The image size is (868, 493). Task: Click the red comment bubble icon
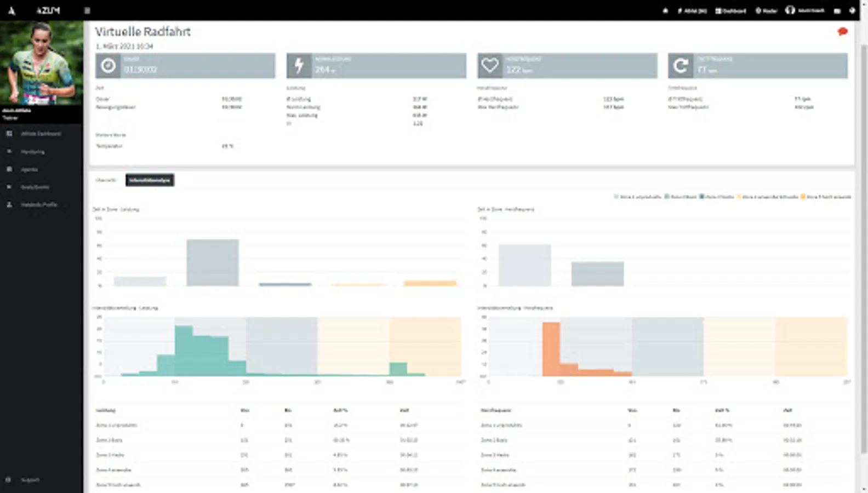point(843,32)
